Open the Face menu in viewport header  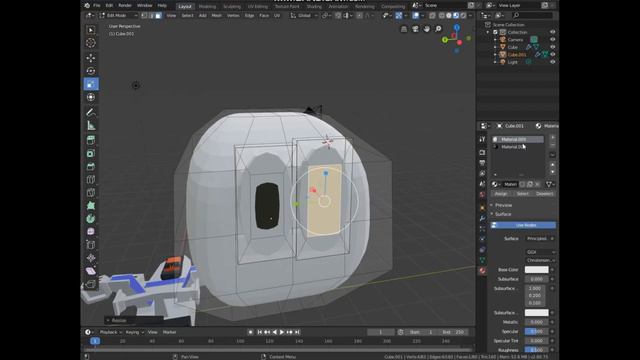[264, 16]
